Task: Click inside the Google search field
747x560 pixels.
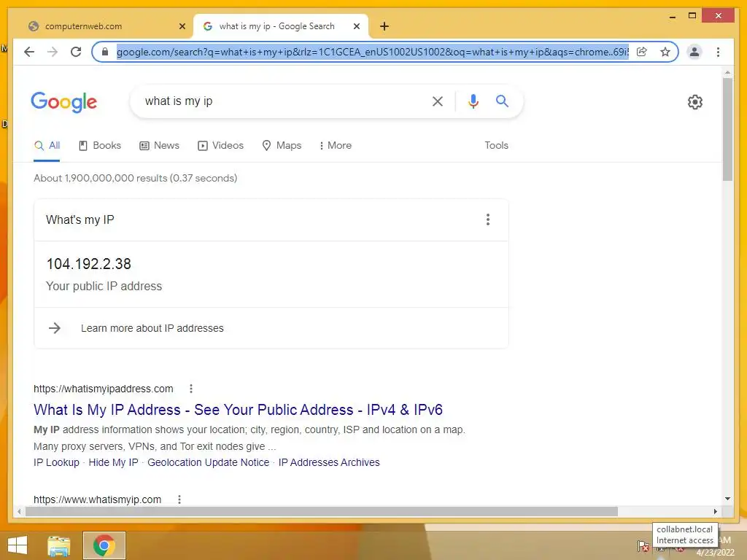Action: coord(281,101)
